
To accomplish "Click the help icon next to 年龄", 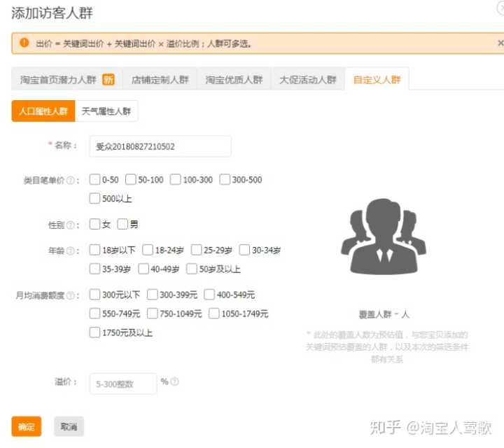I will tap(71, 251).
